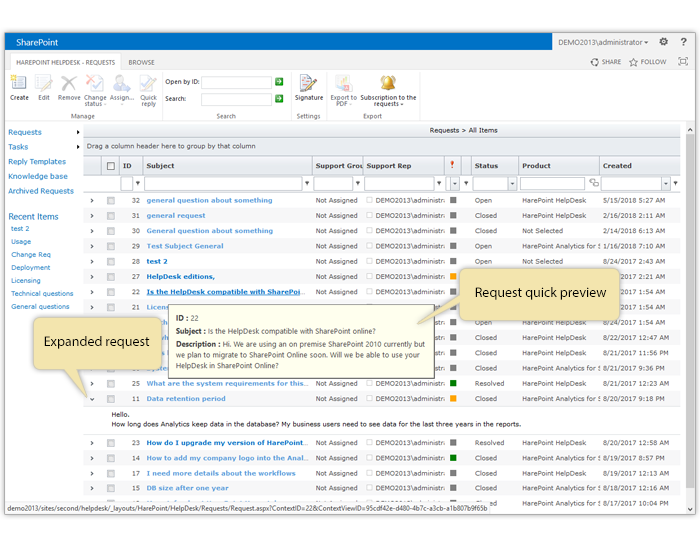Tick the select-all checkbox in grid header
Viewport: 700px width, 550px height.
[111, 166]
